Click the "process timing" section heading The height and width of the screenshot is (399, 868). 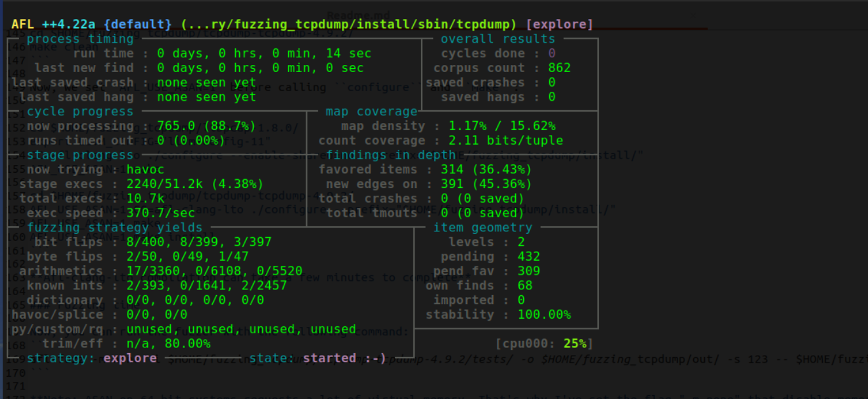tap(80, 39)
